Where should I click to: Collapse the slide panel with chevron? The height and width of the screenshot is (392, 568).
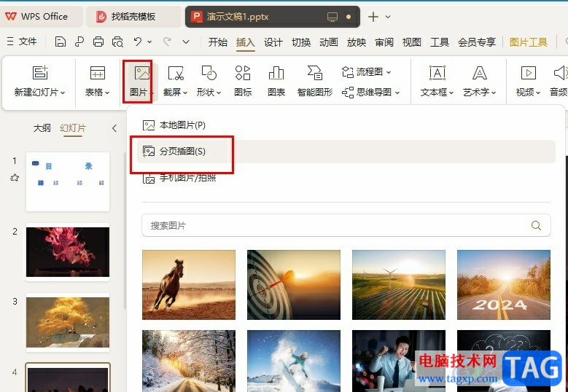coord(114,128)
